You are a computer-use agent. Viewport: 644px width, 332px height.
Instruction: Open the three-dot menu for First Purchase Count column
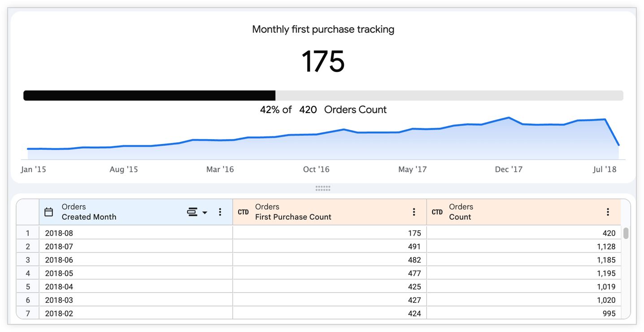click(414, 212)
